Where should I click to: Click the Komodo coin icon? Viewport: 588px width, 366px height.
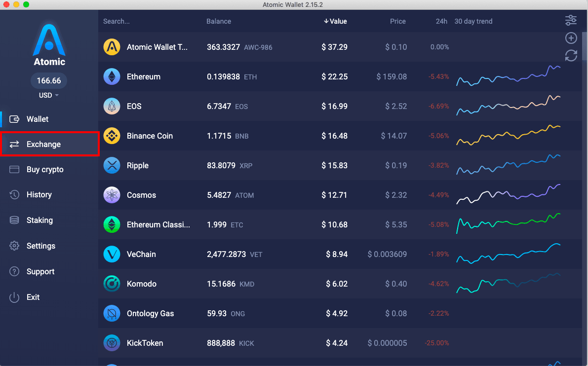(112, 284)
